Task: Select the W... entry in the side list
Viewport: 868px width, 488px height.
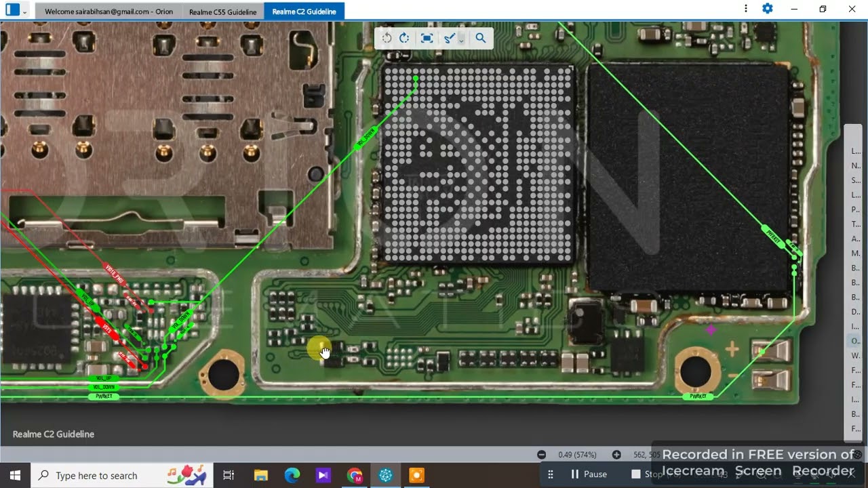Action: coord(855,355)
